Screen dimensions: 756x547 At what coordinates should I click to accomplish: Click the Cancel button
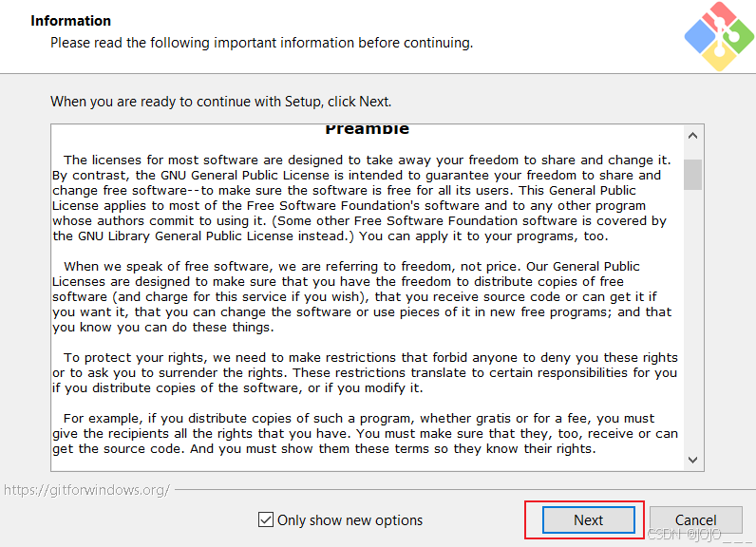tap(695, 520)
